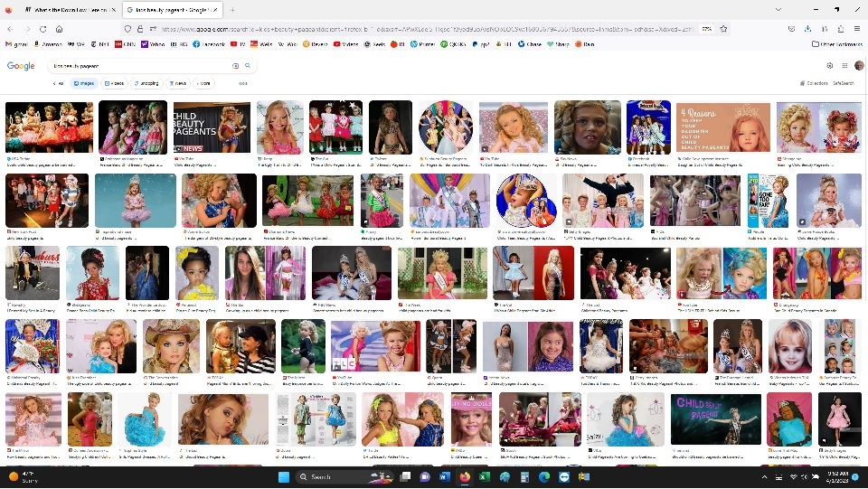Open a new browser tab with plus button

232,9
